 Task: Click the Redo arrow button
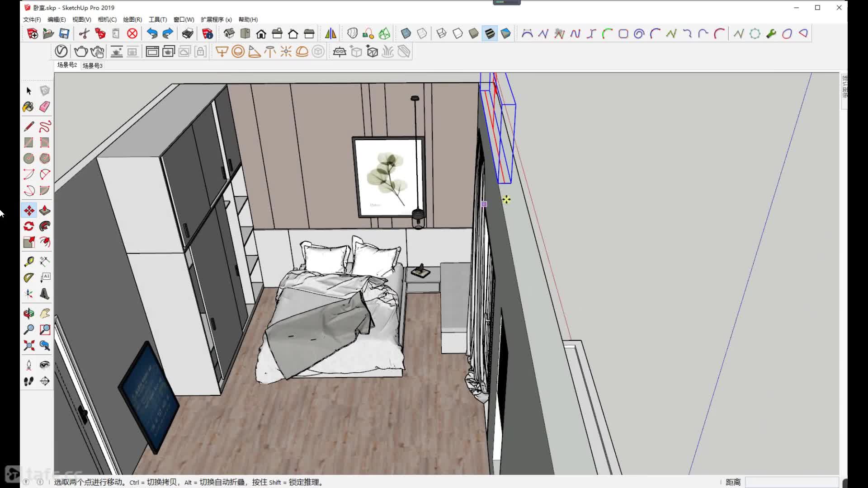(x=168, y=33)
